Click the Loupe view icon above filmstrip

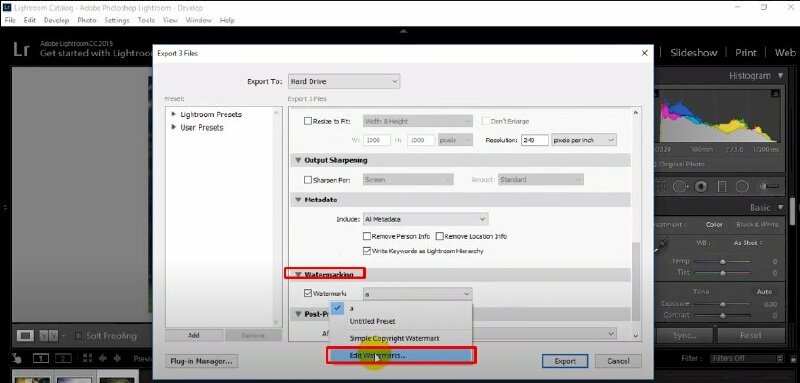pyautogui.click(x=26, y=336)
